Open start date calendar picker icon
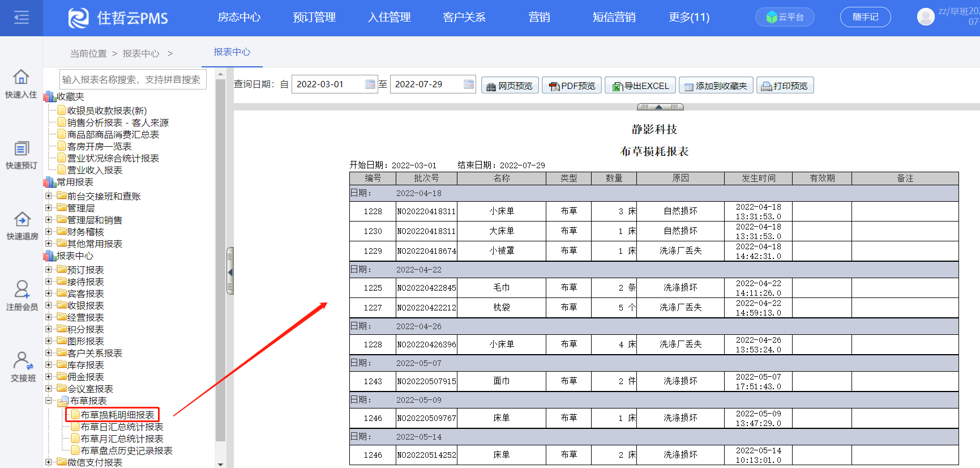 click(370, 84)
